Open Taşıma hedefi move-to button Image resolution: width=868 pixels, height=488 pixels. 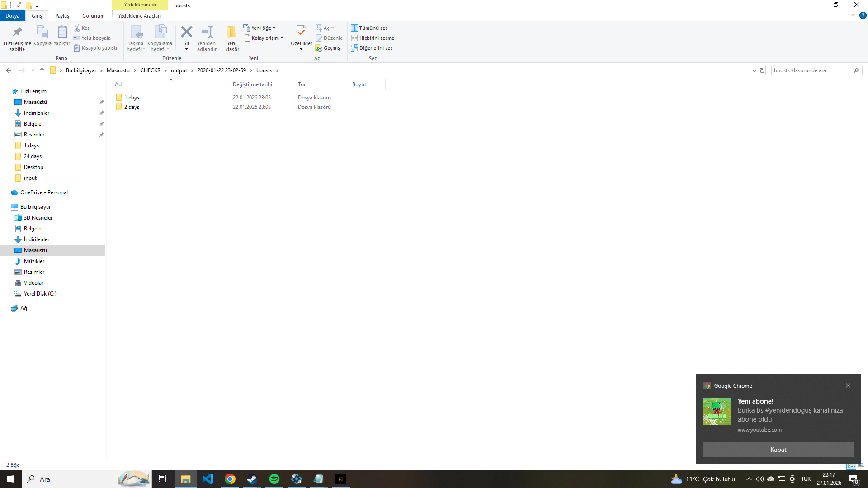tap(136, 38)
